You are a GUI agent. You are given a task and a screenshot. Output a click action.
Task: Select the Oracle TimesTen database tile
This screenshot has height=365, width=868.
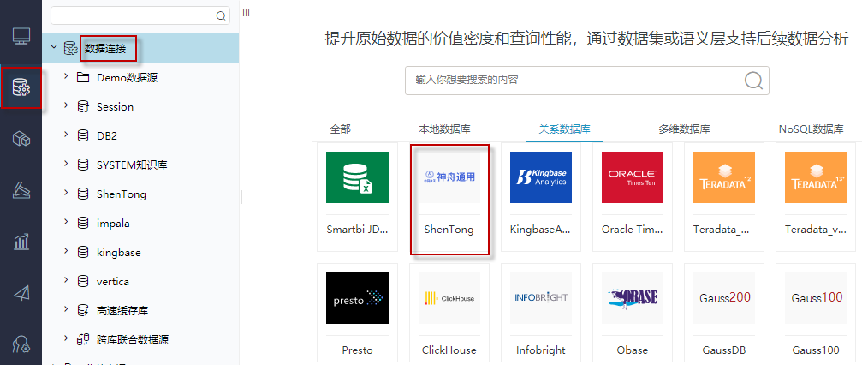point(633,197)
